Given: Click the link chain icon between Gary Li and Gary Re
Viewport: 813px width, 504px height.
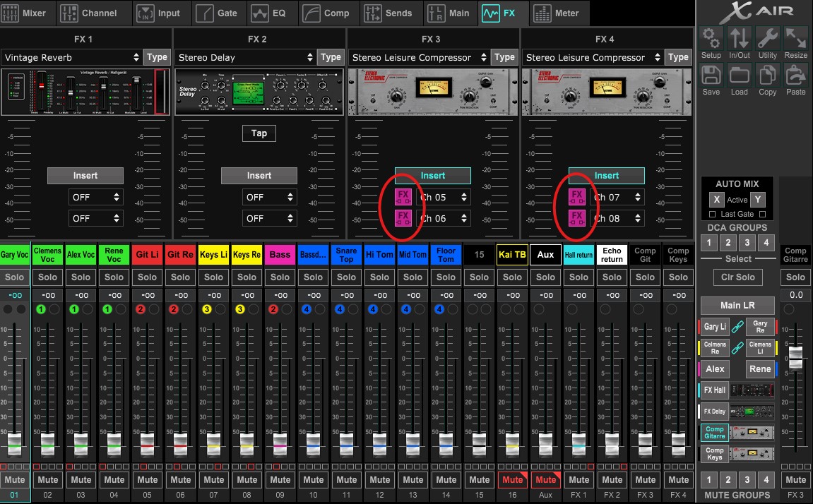Looking at the screenshot, I should (x=737, y=327).
